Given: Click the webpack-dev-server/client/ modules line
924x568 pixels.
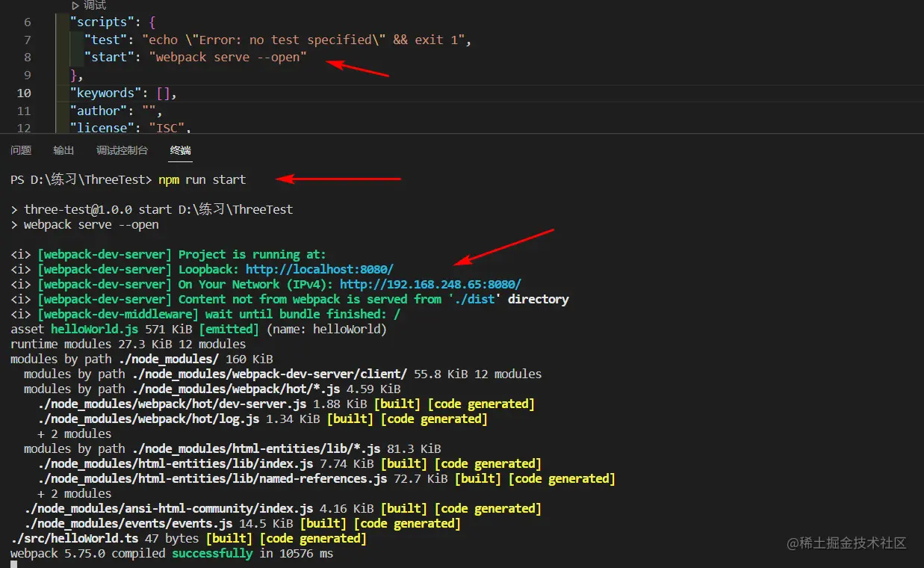Looking at the screenshot, I should [282, 374].
